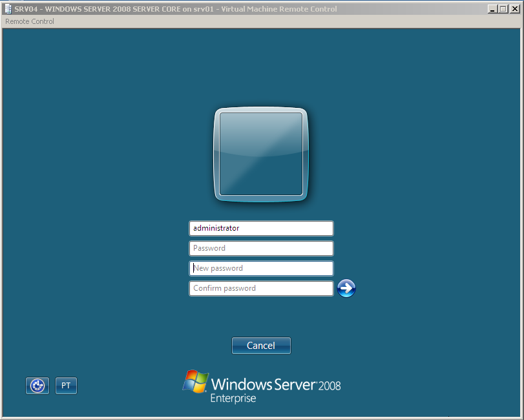
Task: Click the Confirm password field
Action: pos(261,288)
